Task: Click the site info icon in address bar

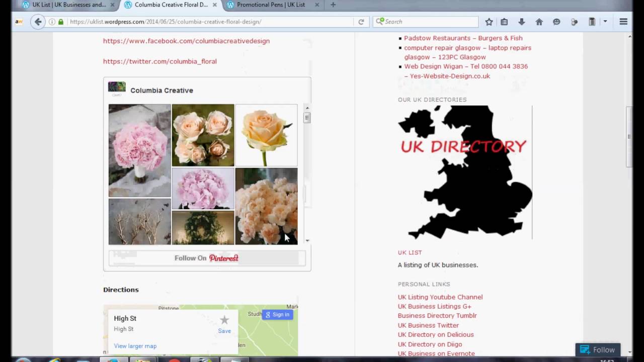Action: [x=52, y=22]
